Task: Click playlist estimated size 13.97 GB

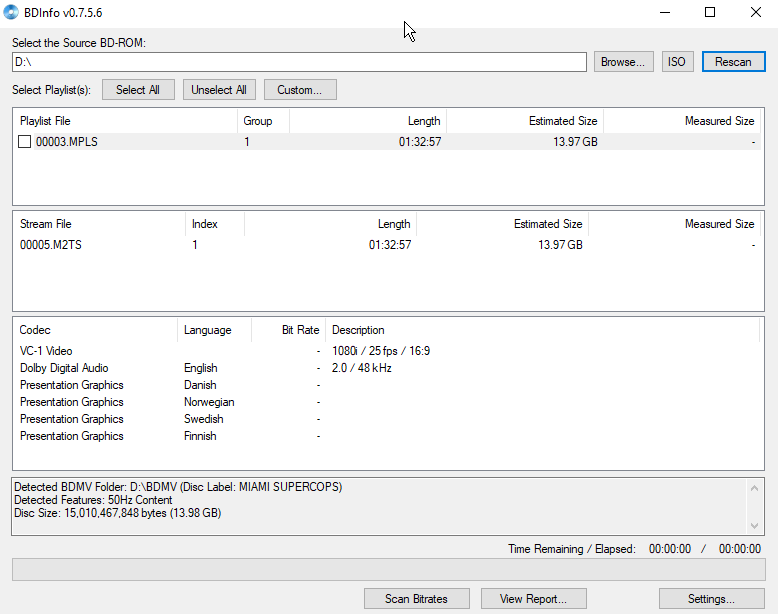Action: (x=575, y=141)
